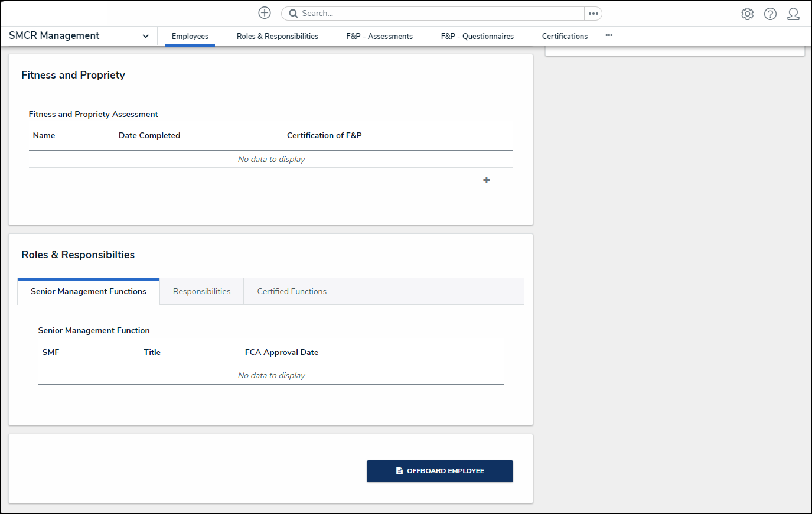
Task: Switch to F&P - Questionnaires tab
Action: [x=477, y=36]
